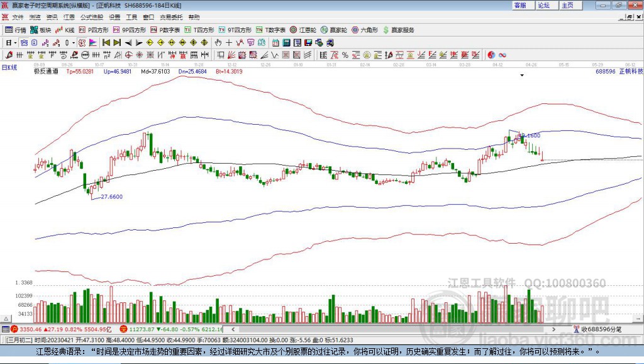This screenshot has width=644, height=364.
Task: Select the Gann fan lines tool
Action: point(231,55)
